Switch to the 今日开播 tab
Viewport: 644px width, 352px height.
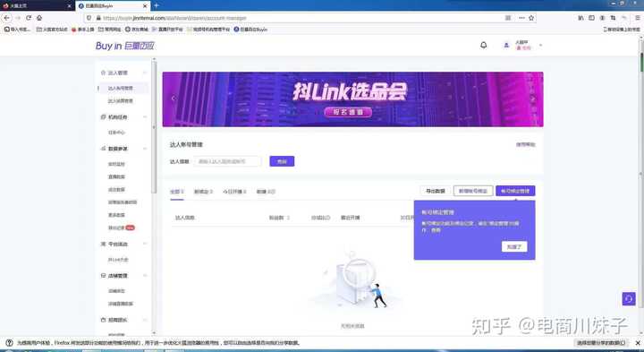(x=234, y=192)
